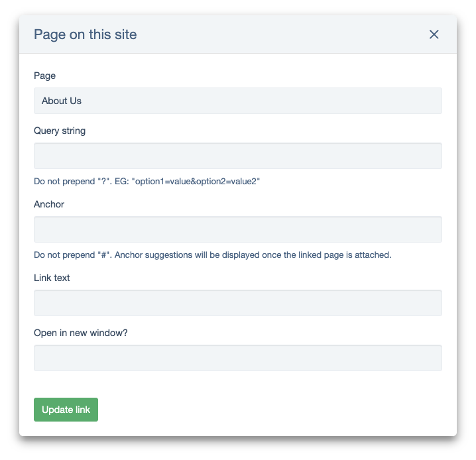Click the 'Open in new window?' label
The width and height of the screenshot is (476, 460).
[81, 333]
